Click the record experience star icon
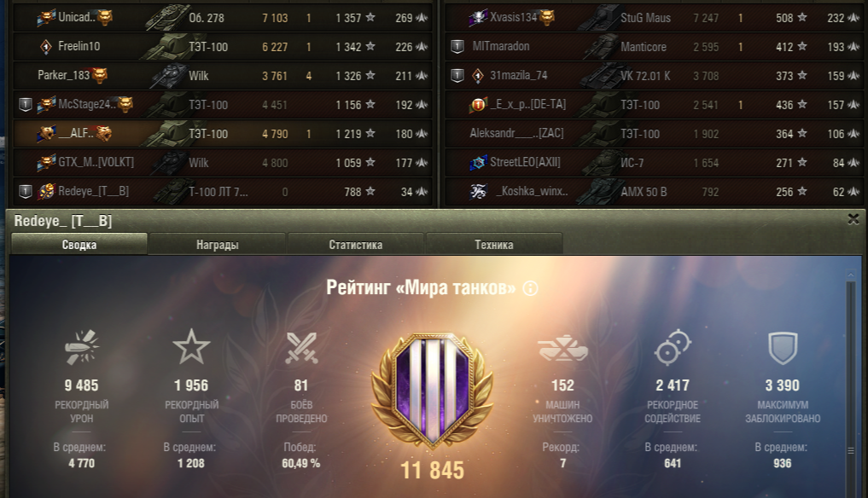The width and height of the screenshot is (868, 498). 191,347
